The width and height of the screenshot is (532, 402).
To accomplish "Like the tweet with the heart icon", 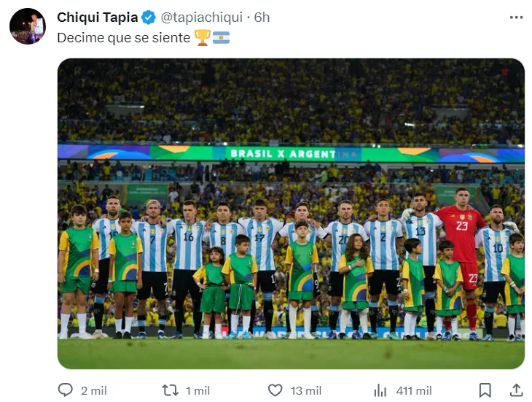I will click(275, 390).
